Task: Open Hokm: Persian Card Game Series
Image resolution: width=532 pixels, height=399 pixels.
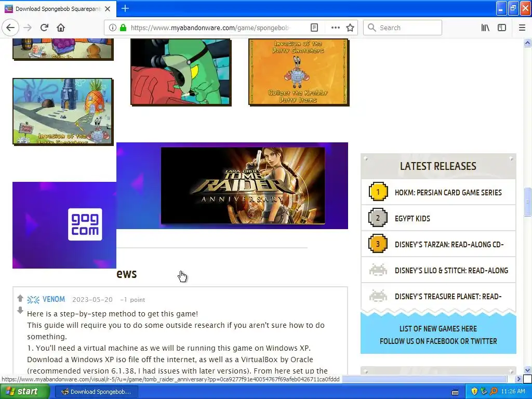Action: (448, 192)
